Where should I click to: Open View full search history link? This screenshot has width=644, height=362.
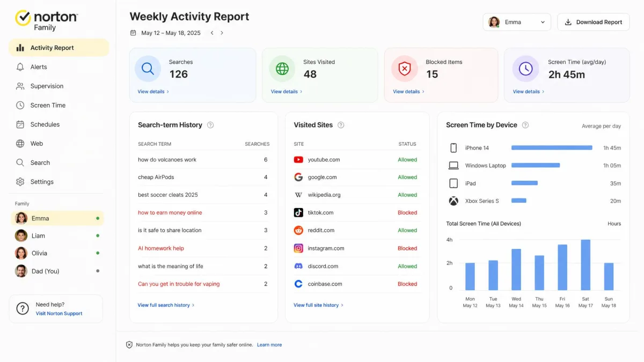[166, 305]
